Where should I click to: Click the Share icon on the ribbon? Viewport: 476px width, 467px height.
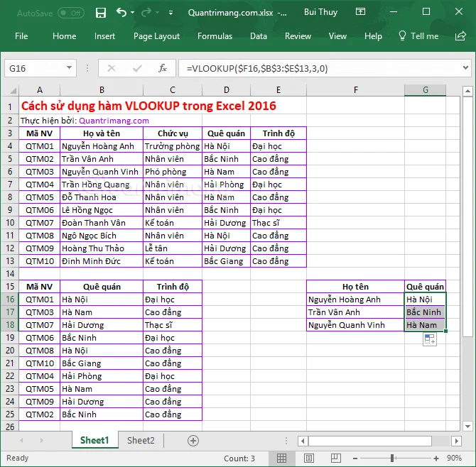(460, 35)
